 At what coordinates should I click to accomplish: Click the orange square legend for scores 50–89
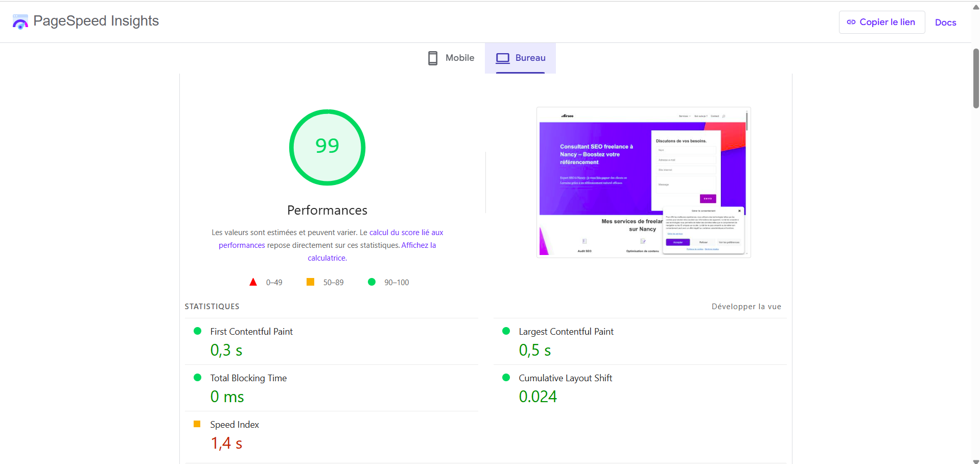[x=310, y=282]
